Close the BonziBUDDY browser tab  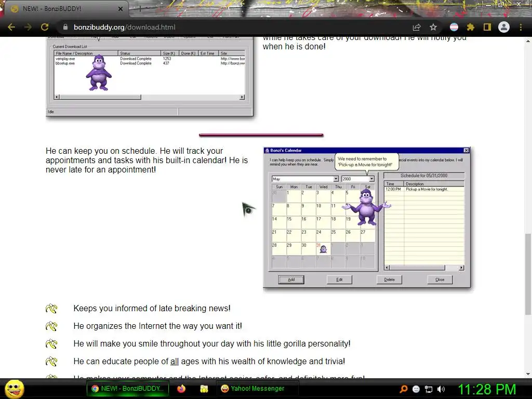(121, 9)
